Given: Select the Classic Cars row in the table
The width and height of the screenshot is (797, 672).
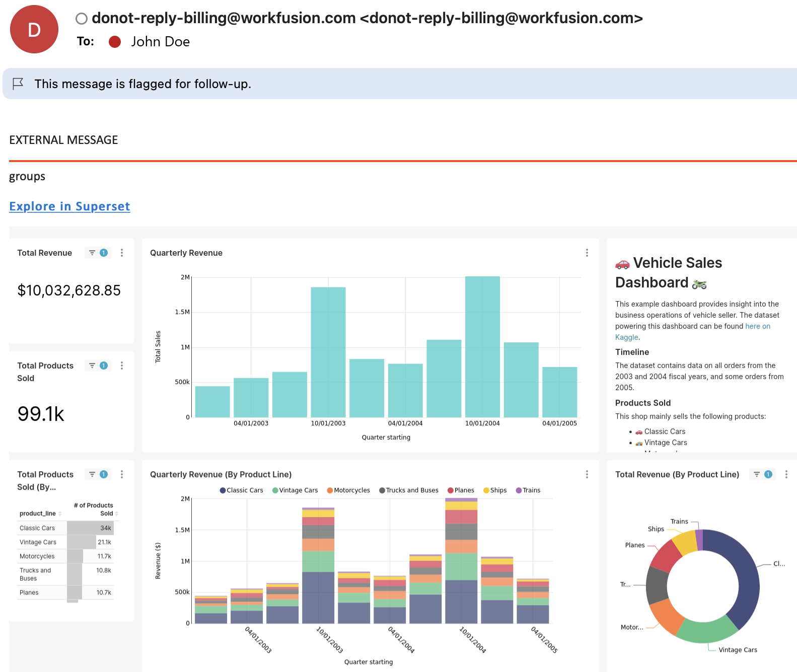Looking at the screenshot, I should pyautogui.click(x=65, y=528).
